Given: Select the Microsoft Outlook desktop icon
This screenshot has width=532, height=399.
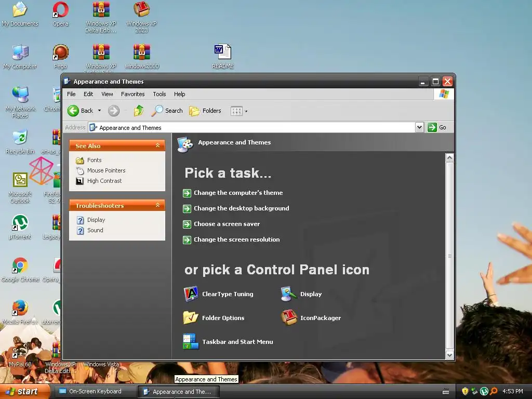Looking at the screenshot, I should click(x=20, y=188).
